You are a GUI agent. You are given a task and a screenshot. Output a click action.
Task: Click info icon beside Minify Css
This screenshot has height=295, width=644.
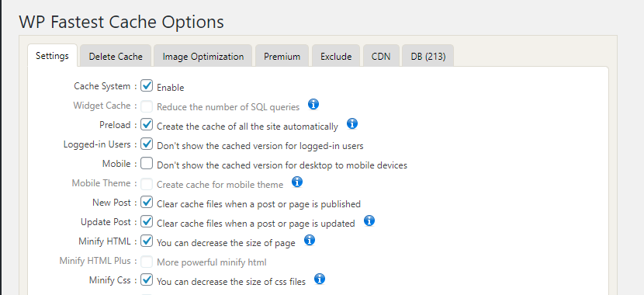click(x=320, y=279)
